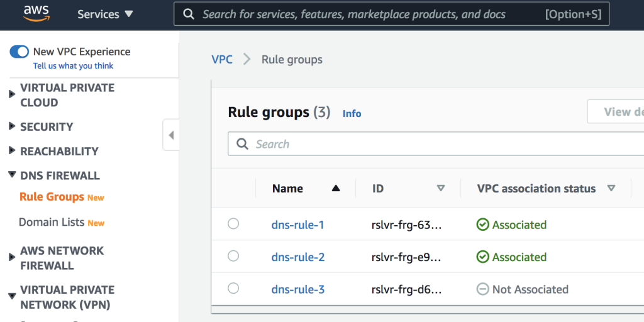Collapse the sidebar using the arrow handle
This screenshot has width=644, height=322.
[171, 135]
